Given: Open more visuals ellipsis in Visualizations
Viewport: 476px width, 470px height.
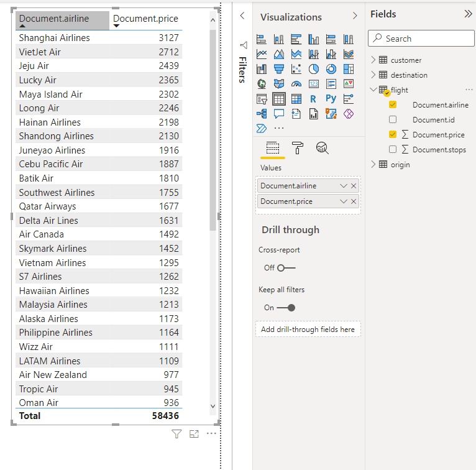Looking at the screenshot, I should 278,129.
